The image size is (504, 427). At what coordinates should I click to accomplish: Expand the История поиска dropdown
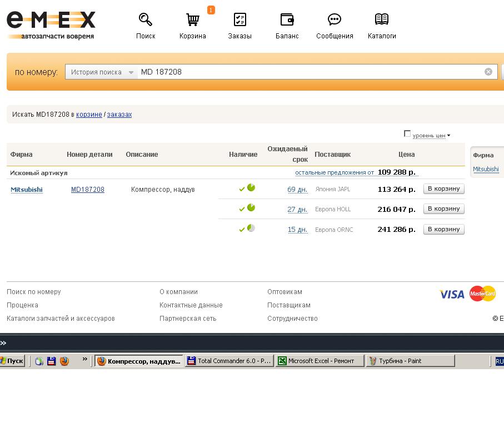(101, 72)
